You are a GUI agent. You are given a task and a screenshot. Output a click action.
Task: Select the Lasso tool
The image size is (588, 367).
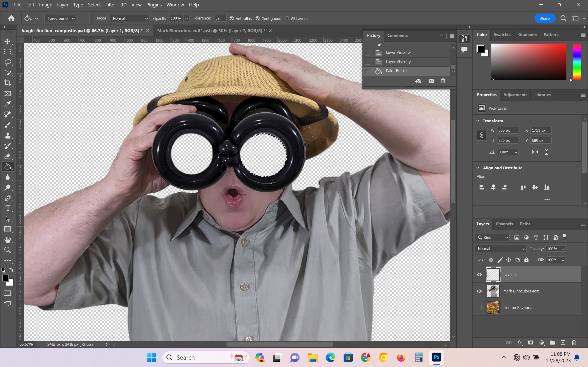click(x=8, y=62)
